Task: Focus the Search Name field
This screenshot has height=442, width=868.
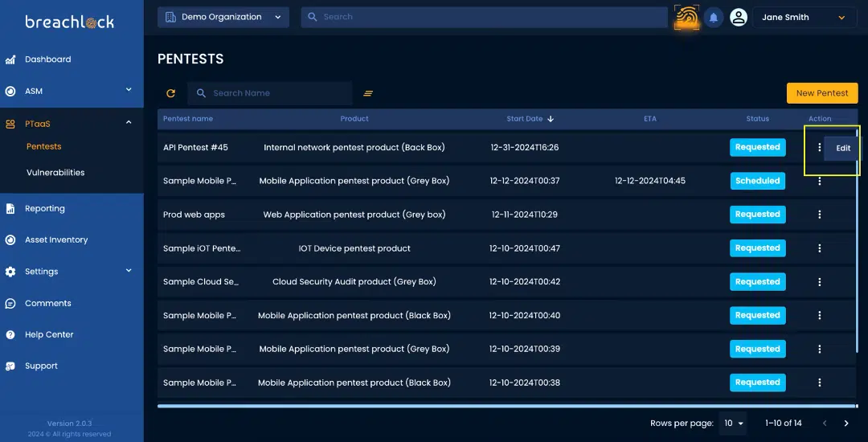Action: click(269, 93)
